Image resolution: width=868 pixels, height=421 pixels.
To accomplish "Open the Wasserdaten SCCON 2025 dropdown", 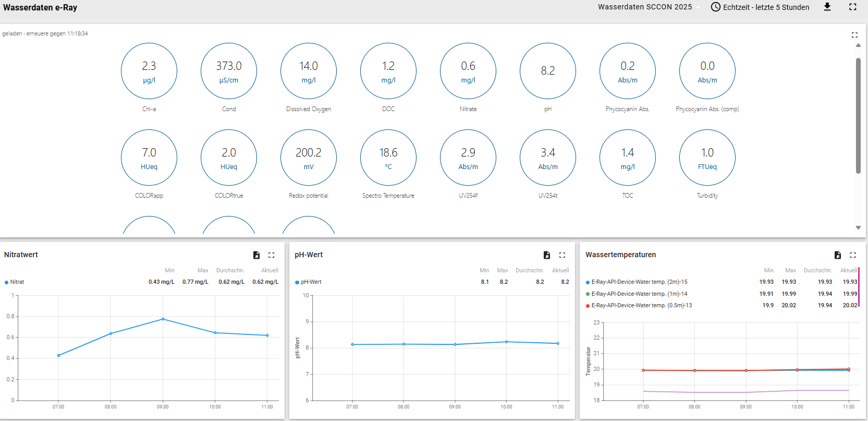I will [648, 7].
